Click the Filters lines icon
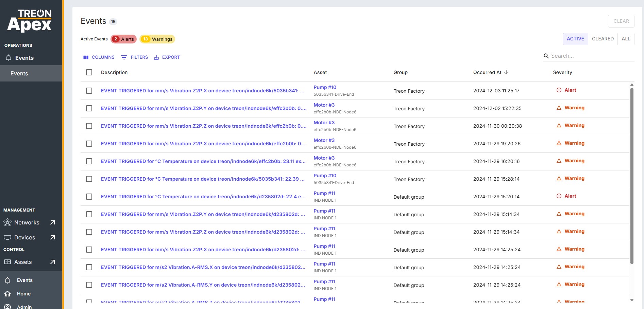Viewport: 644px width, 309px height. coord(124,57)
